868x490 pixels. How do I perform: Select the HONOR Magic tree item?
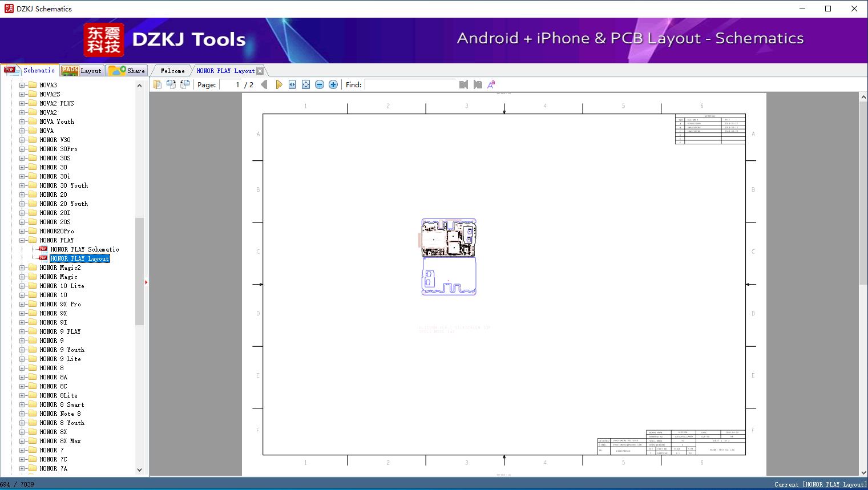[x=59, y=277]
